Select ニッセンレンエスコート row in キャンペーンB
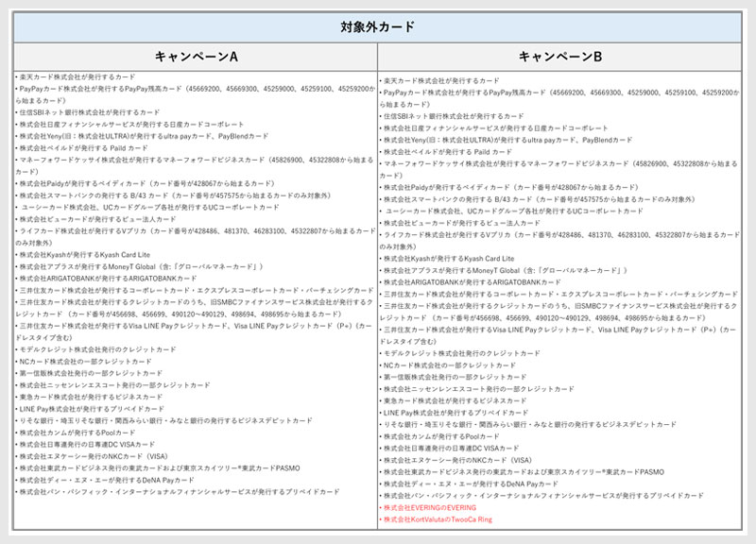Viewport: 756px width, 544px height. click(477, 389)
